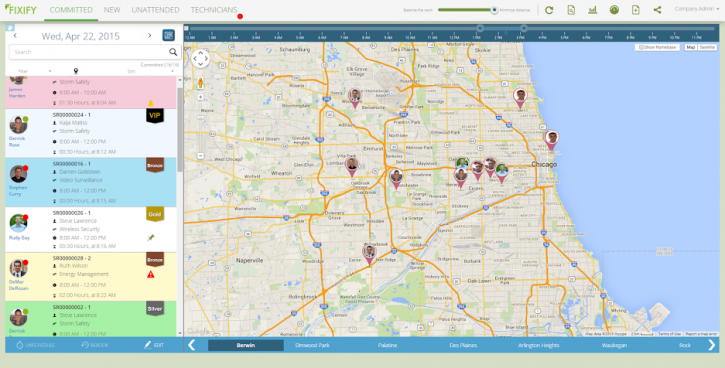Viewport: 725px width, 368px height.
Task: Click the Street View pegman icon
Action: coord(201,83)
